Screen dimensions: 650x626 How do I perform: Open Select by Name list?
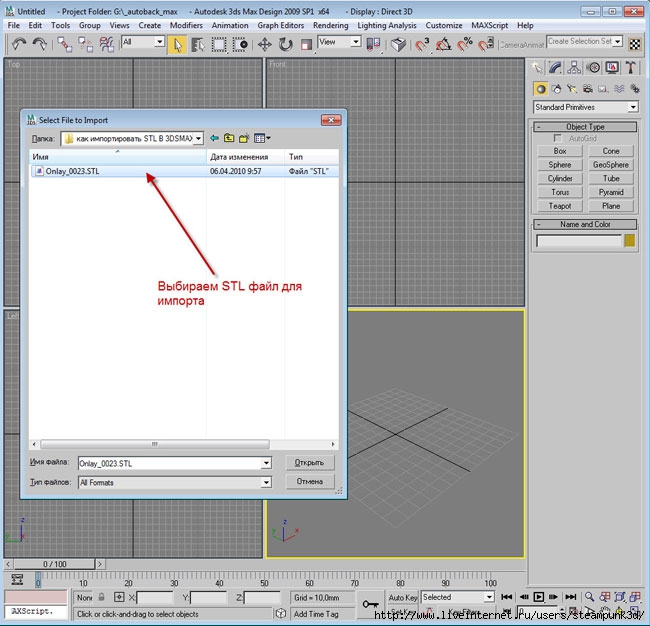[198, 44]
